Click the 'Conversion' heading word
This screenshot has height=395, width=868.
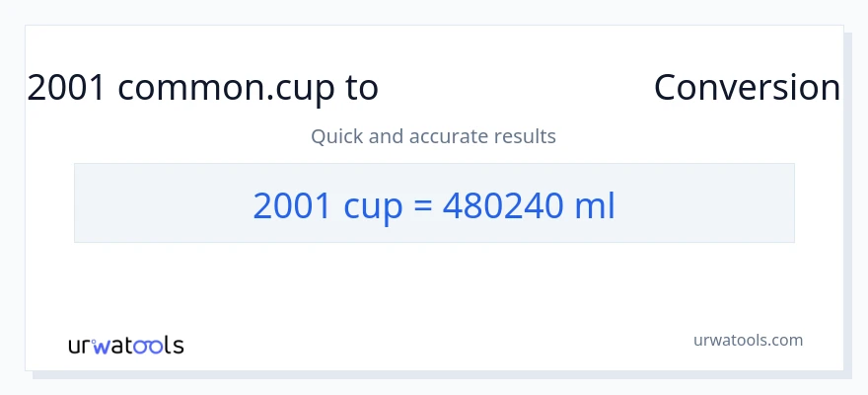coord(747,88)
